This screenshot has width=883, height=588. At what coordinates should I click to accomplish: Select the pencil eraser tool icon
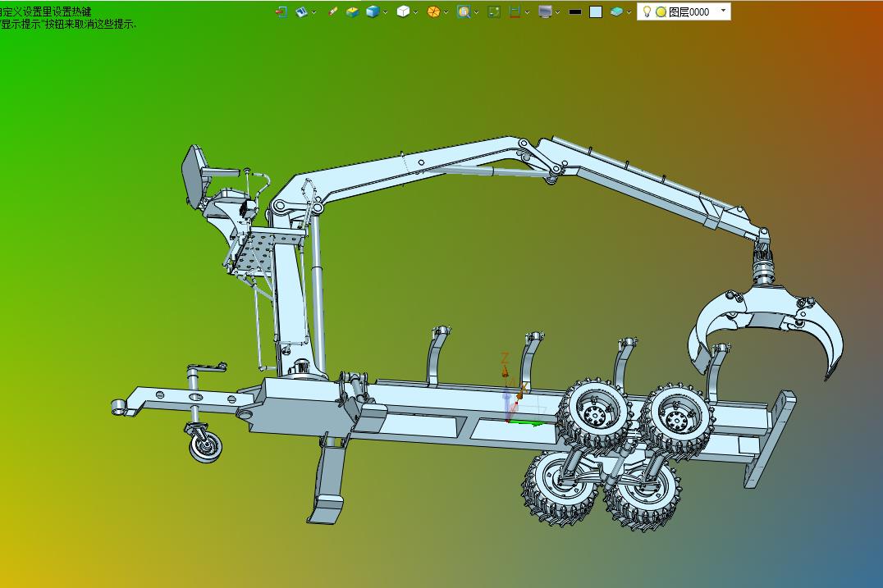tap(333, 11)
